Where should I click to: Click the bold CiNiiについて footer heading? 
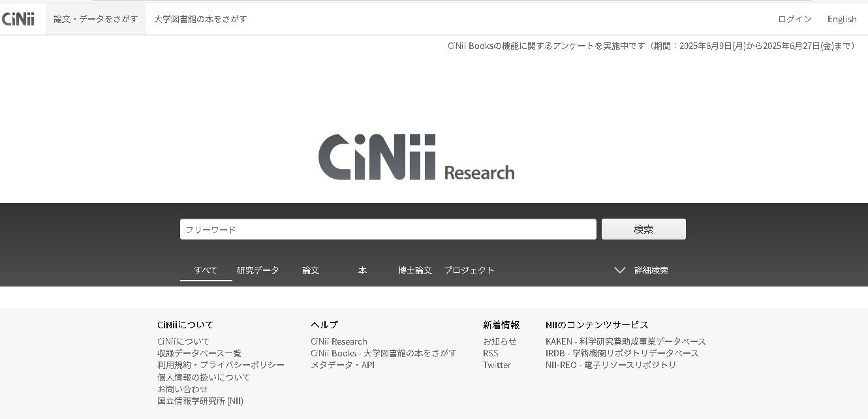tap(185, 324)
